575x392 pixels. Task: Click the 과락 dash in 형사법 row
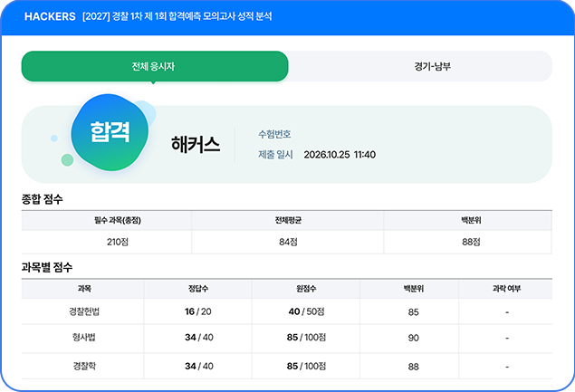[x=507, y=338]
